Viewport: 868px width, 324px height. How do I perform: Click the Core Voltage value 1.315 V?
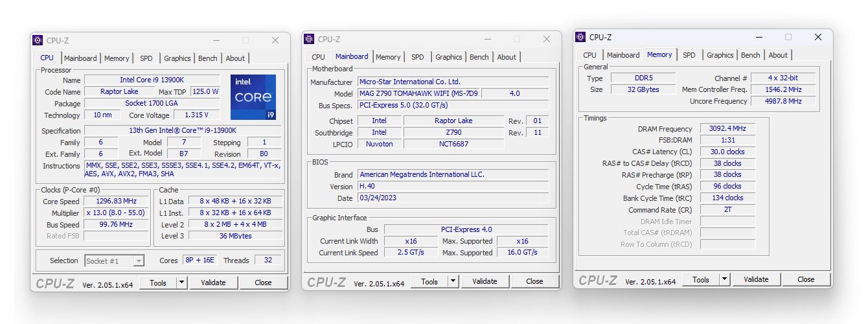pyautogui.click(x=196, y=115)
